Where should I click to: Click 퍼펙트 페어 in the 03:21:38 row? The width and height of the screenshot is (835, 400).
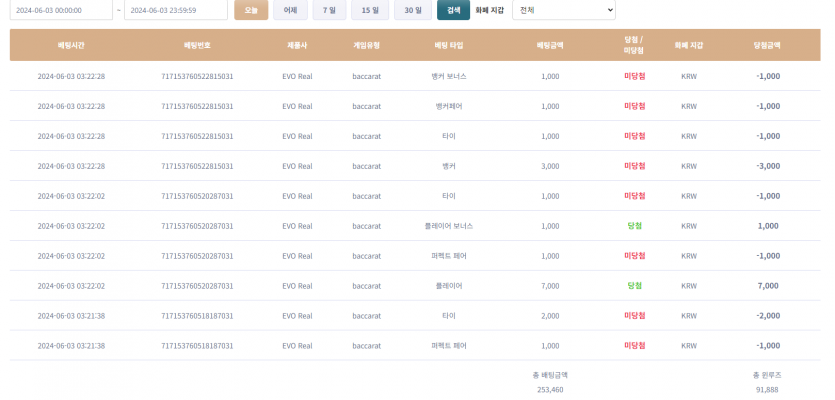449,346
